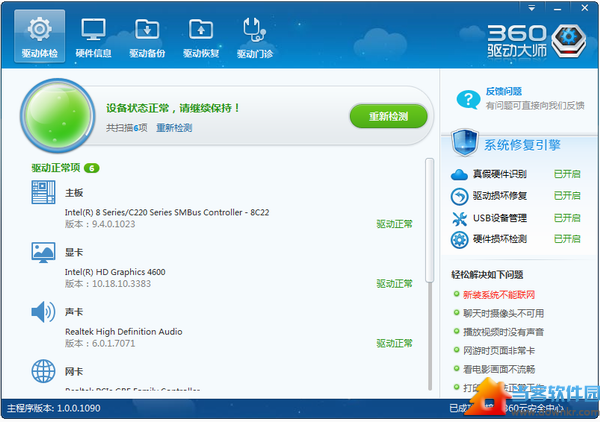Click the green 6 count badge
600x422 pixels.
coord(91,168)
